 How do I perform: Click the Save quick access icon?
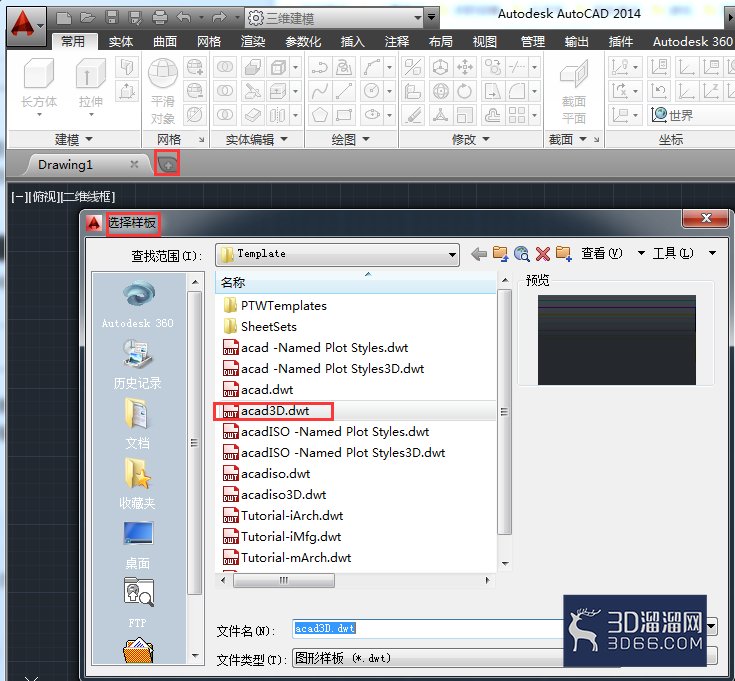click(112, 18)
